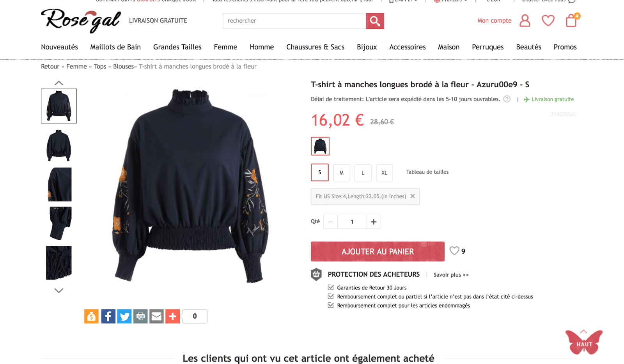Open the Femme navigation menu
The image size is (624, 364).
[x=225, y=47]
